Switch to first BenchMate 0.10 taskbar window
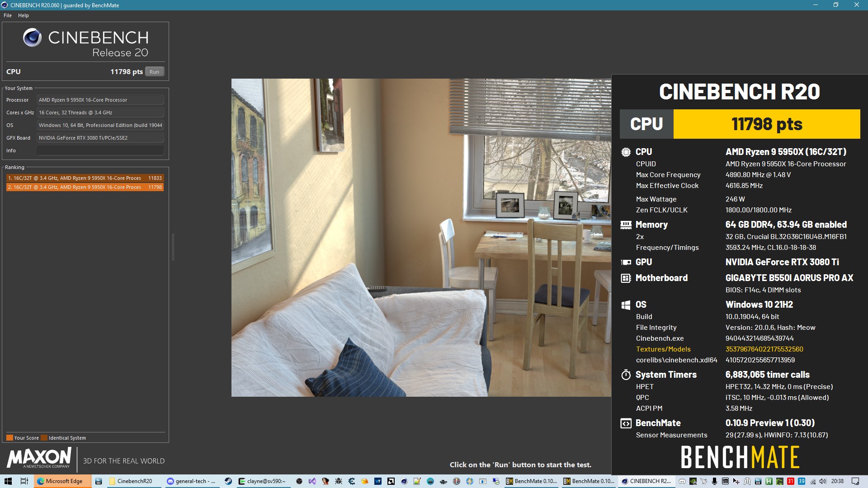This screenshot has width=868, height=488. (x=532, y=481)
